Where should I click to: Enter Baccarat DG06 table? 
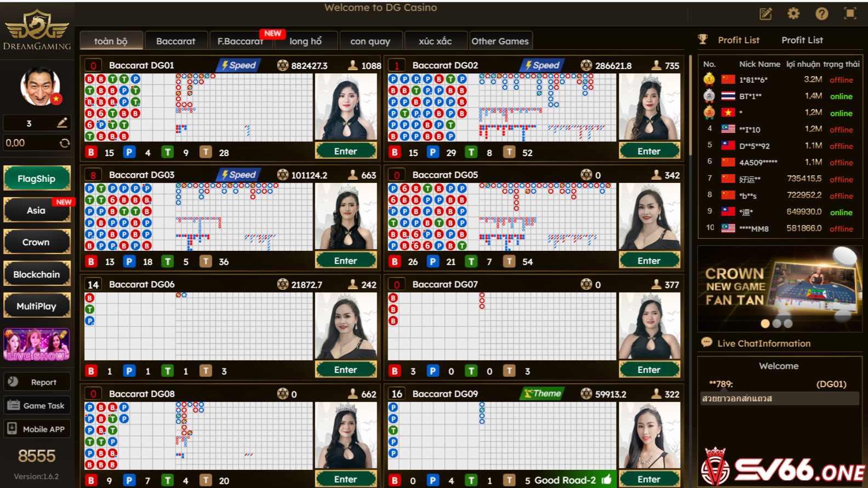pos(346,370)
